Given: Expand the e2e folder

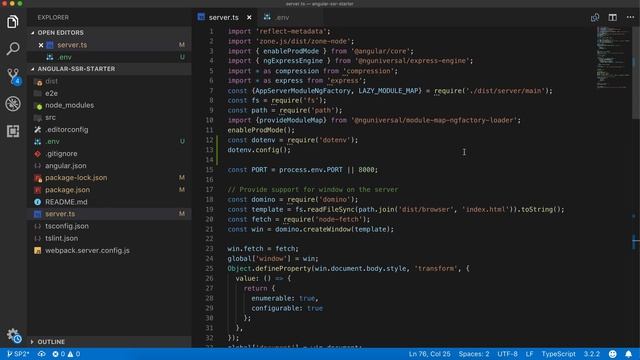Looking at the screenshot, I should point(110,93).
